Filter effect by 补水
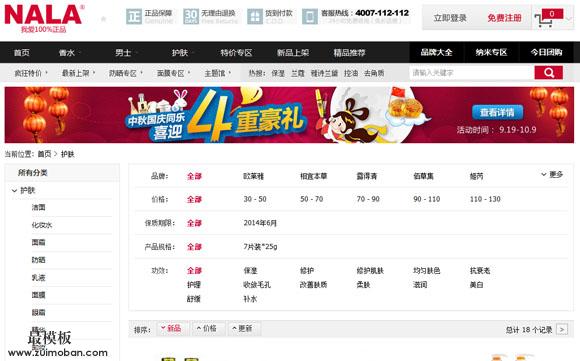580x361 pixels. [250, 299]
